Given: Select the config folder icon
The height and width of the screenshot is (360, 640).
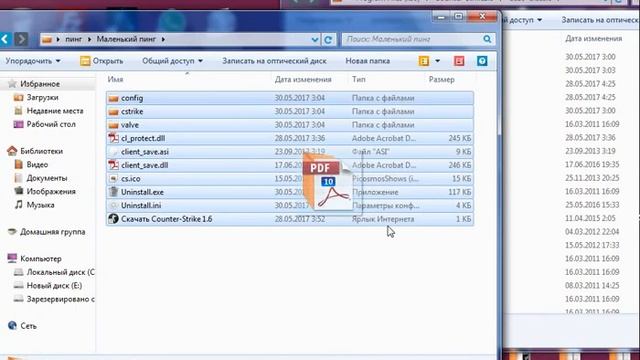Looking at the screenshot, I should click(113, 98).
